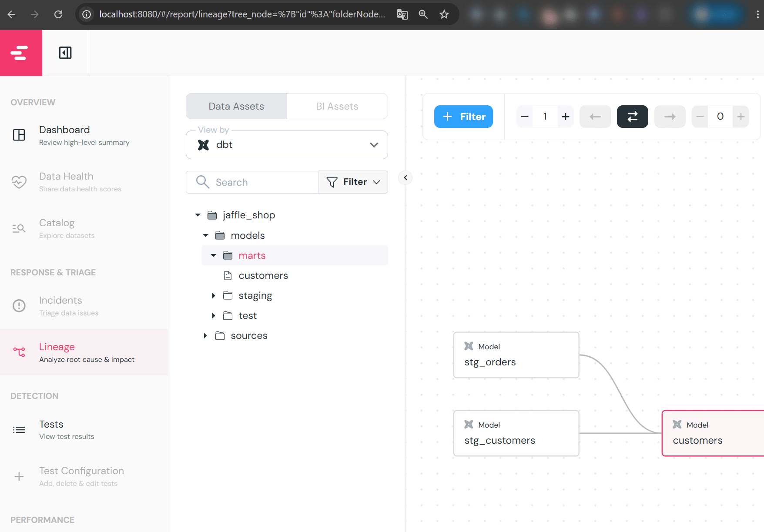The height and width of the screenshot is (532, 764).
Task: Click the Data Health heart icon
Action: 19,182
